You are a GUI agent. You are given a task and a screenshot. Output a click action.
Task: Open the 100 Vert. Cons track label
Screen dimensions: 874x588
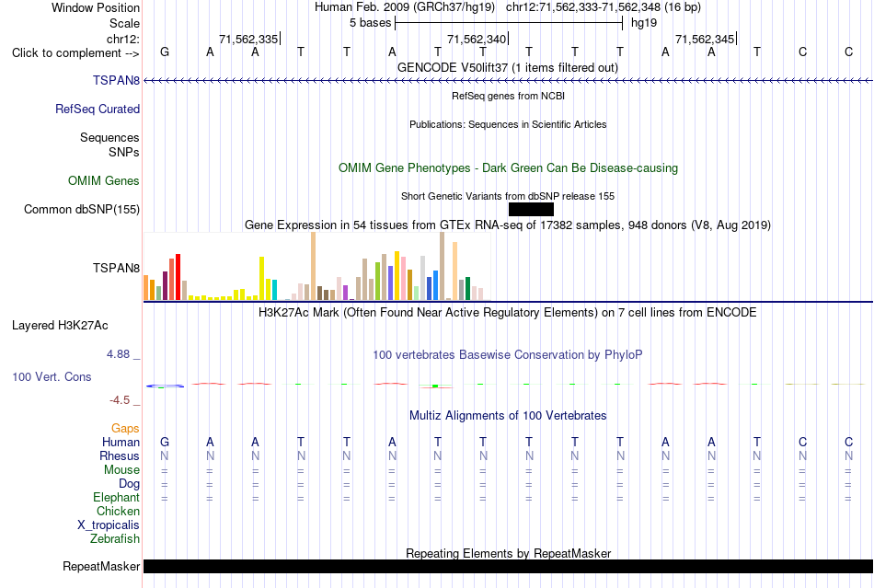click(x=52, y=376)
